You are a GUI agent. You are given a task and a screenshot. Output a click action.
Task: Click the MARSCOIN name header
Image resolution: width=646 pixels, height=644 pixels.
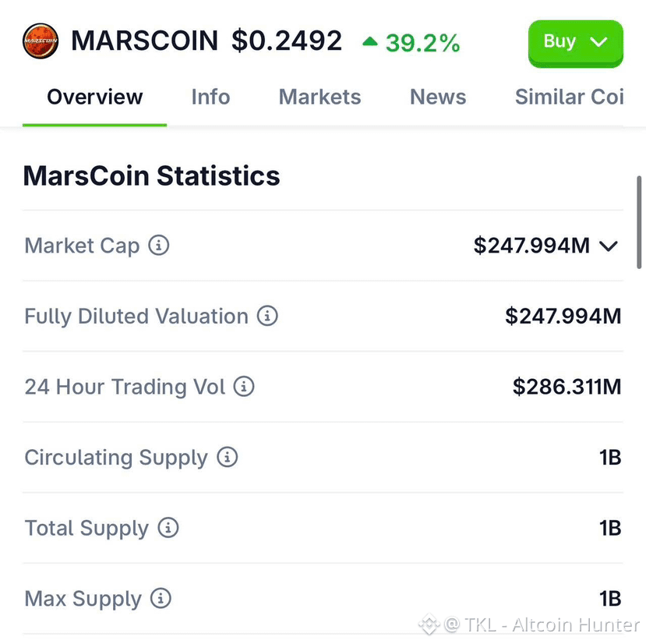click(x=144, y=41)
